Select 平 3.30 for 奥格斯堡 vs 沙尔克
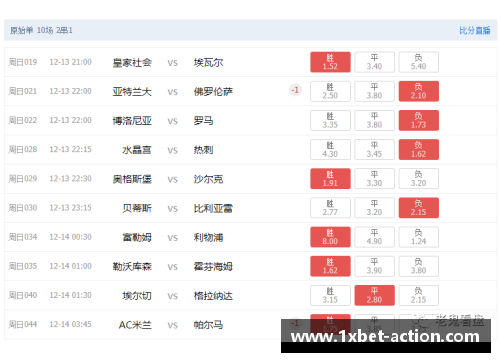Screen dimensions: 500x362 [374, 179]
